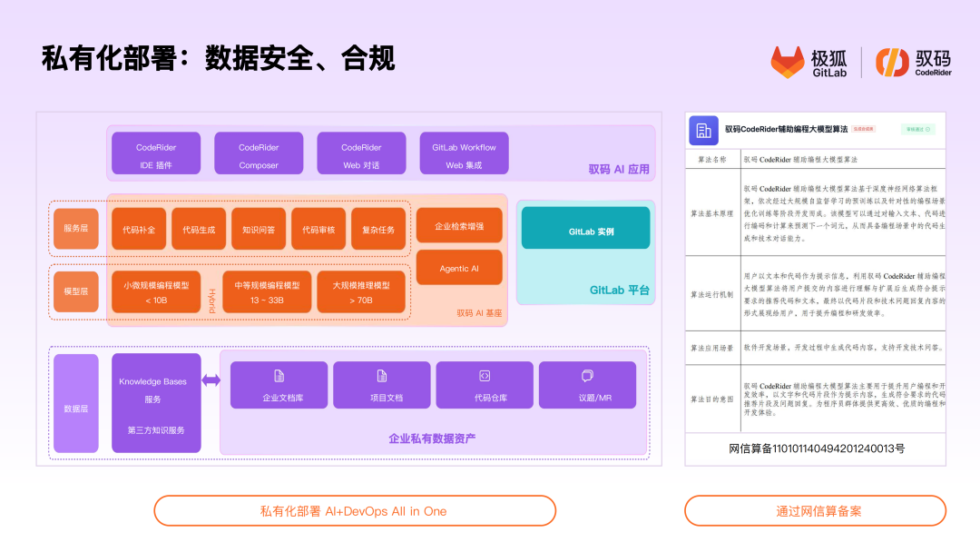Click the 通过网信算备案 pill button
The width and height of the screenshot is (980, 552).
pyautogui.click(x=815, y=511)
